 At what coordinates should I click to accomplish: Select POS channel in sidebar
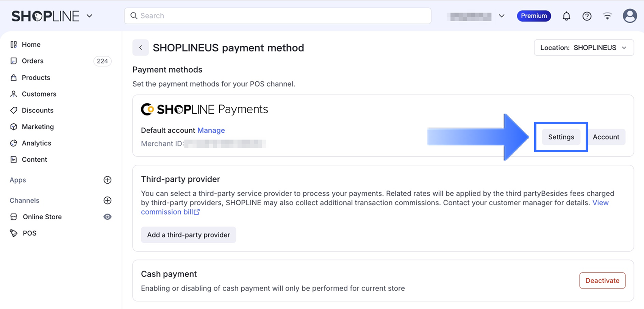click(x=30, y=233)
